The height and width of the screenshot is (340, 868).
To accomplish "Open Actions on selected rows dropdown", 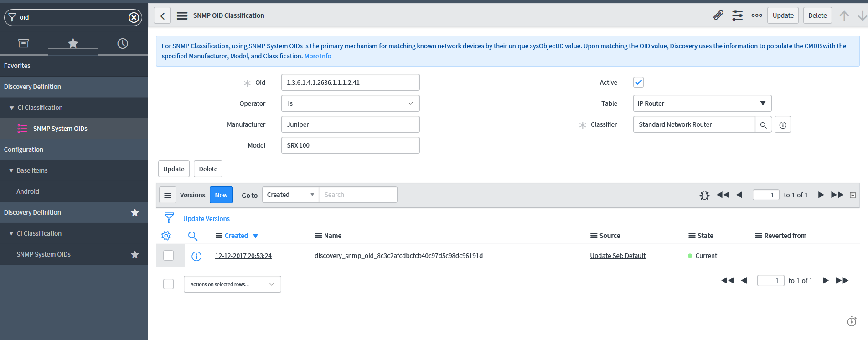I will 232,284.
